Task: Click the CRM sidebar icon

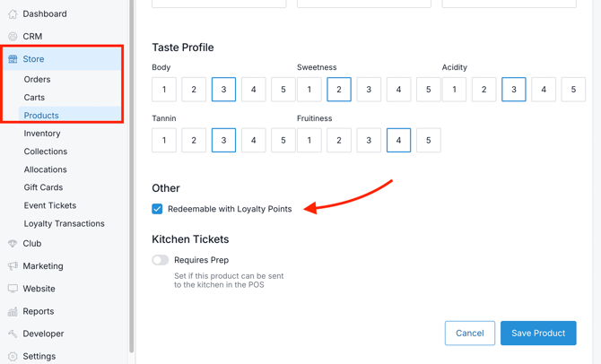Action: pyautogui.click(x=13, y=37)
